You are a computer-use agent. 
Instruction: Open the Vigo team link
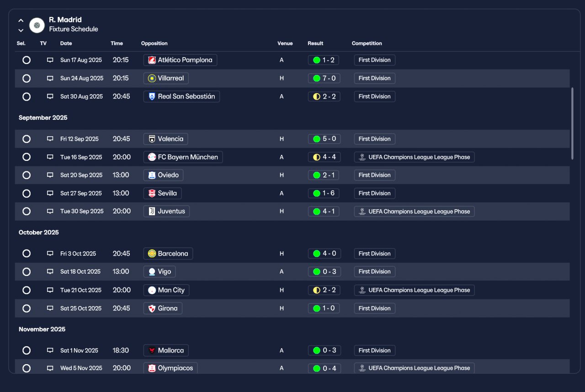pyautogui.click(x=160, y=272)
